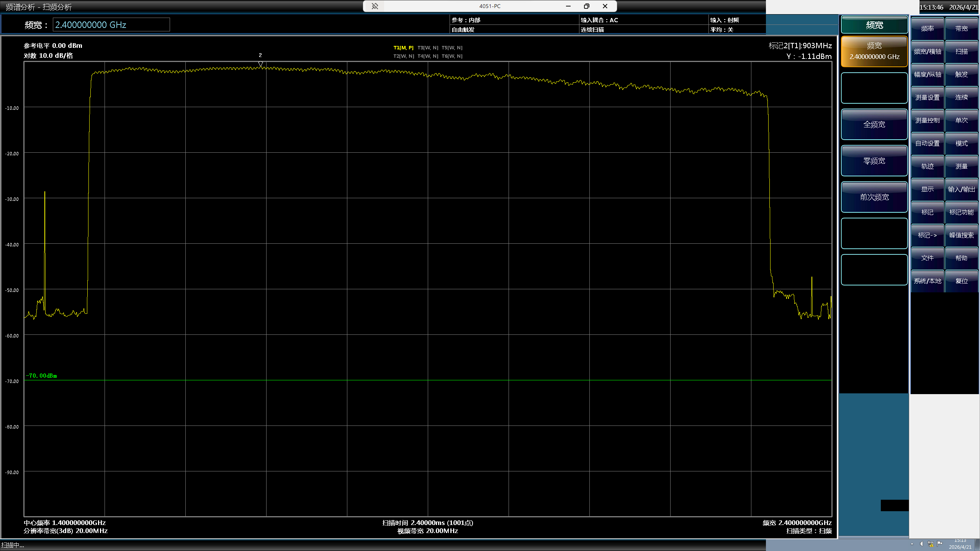This screenshot has width=980, height=551.
Task: Open the 帮助 help key
Action: (961, 258)
